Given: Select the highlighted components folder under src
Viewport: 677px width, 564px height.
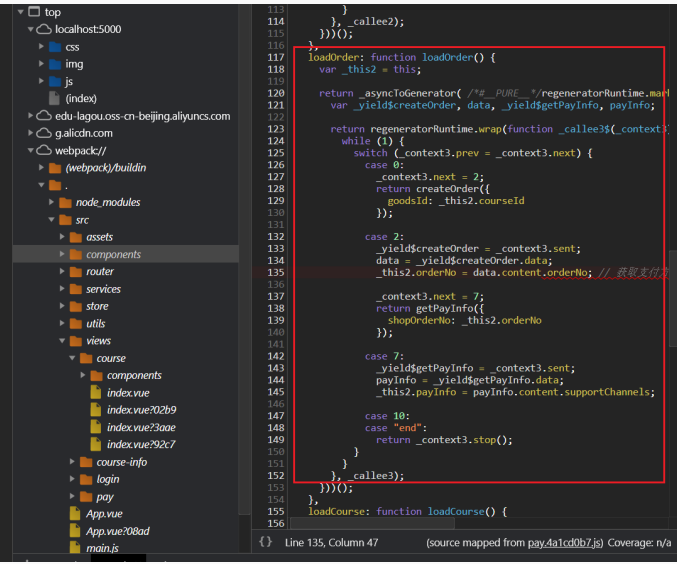Looking at the screenshot, I should (114, 254).
